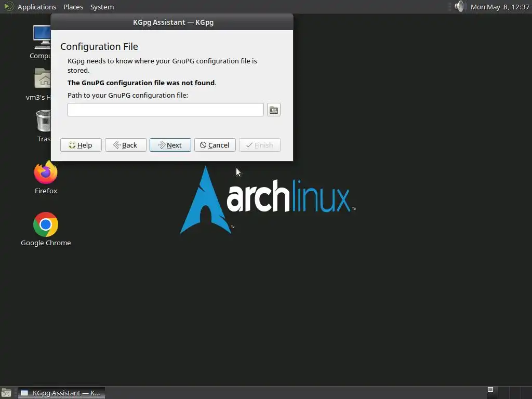This screenshot has height=399, width=532.
Task: Click the 'Configuration File' heading text
Action: 99,46
